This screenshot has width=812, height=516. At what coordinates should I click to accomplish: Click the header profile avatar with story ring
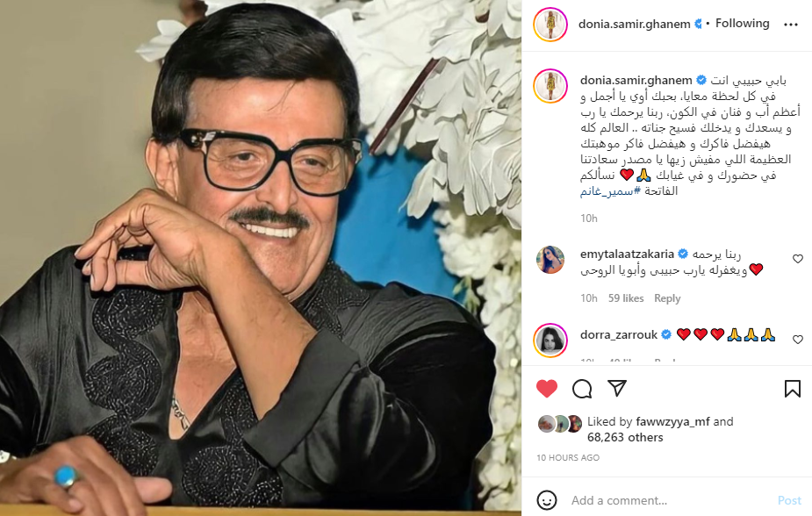550,25
